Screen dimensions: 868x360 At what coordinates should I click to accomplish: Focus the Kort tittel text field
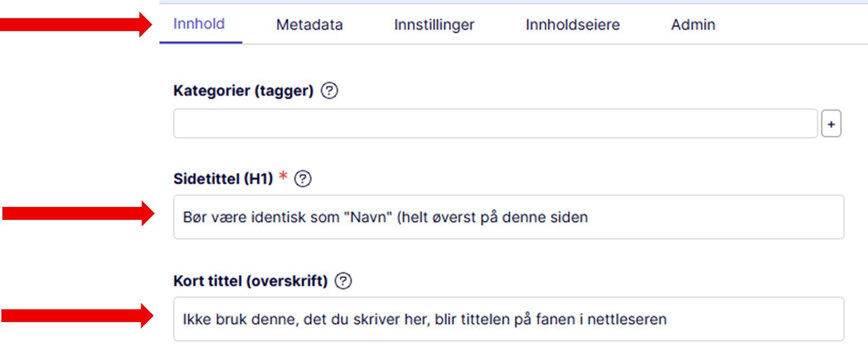tap(508, 319)
